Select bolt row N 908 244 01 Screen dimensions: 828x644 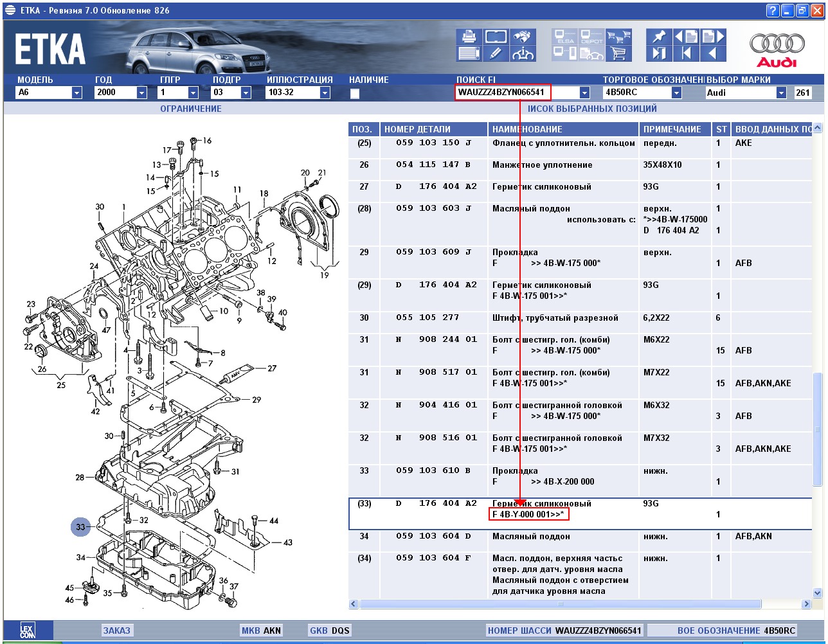tap(581, 350)
